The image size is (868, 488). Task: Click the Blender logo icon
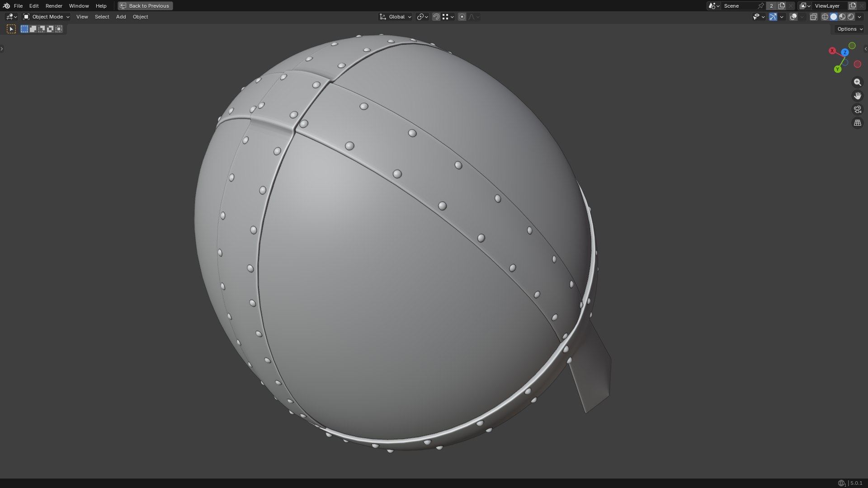[6, 6]
